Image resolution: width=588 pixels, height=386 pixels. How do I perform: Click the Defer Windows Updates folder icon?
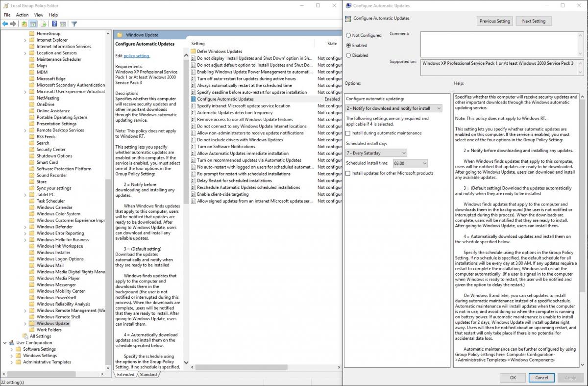click(193, 51)
